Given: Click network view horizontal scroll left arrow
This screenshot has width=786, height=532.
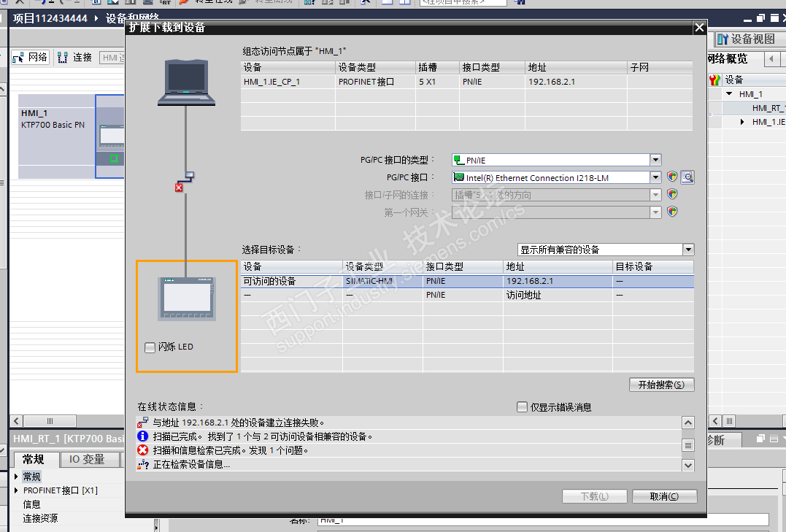Looking at the screenshot, I should click(16, 420).
